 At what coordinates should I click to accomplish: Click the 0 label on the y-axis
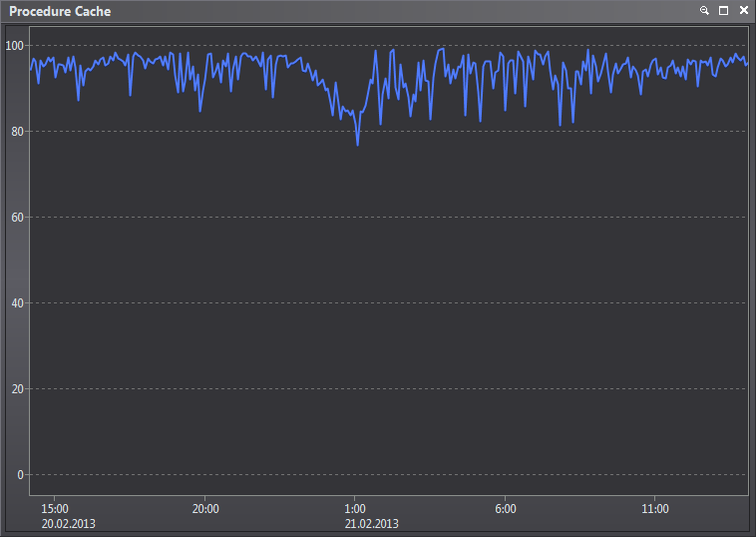click(20, 475)
